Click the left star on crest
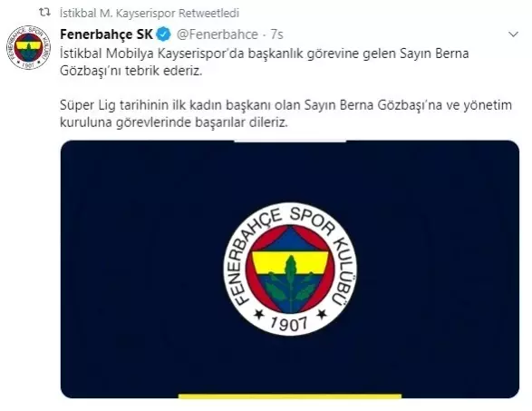The image size is (532, 411). 259,314
